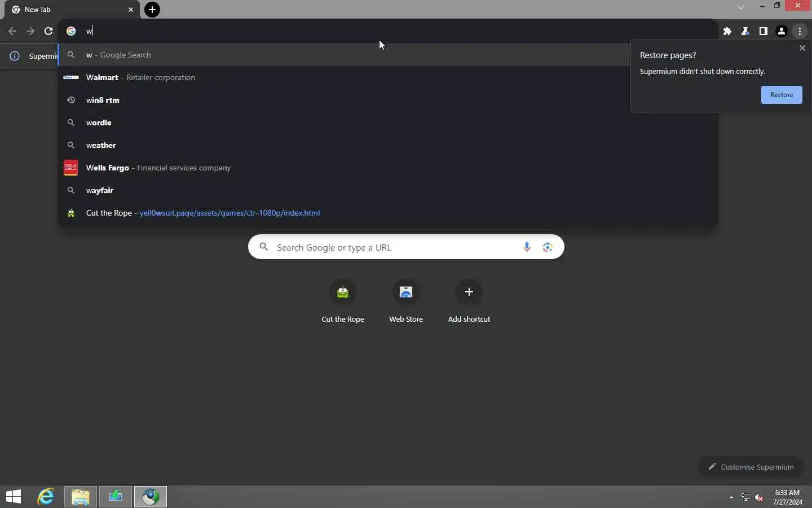Open the Windows Start button
The width and height of the screenshot is (812, 508).
14,497
